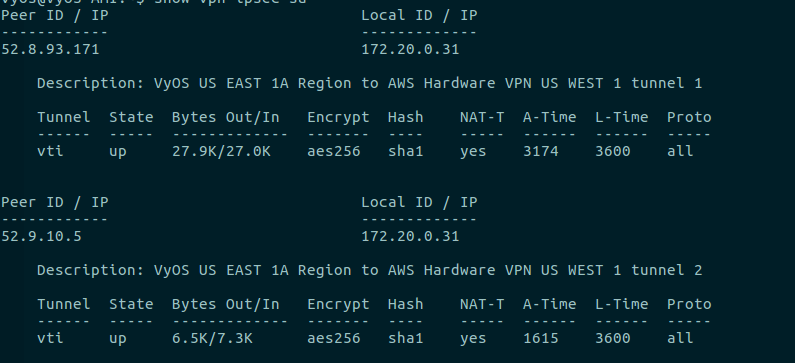795x363 pixels.
Task: Click first local IP 172.20.0.31
Action: click(x=410, y=50)
